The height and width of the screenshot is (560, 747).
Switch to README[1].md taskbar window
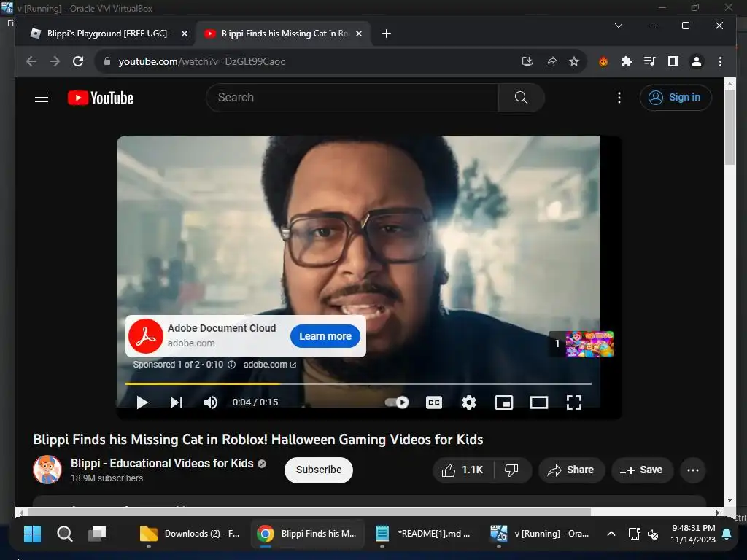click(423, 534)
